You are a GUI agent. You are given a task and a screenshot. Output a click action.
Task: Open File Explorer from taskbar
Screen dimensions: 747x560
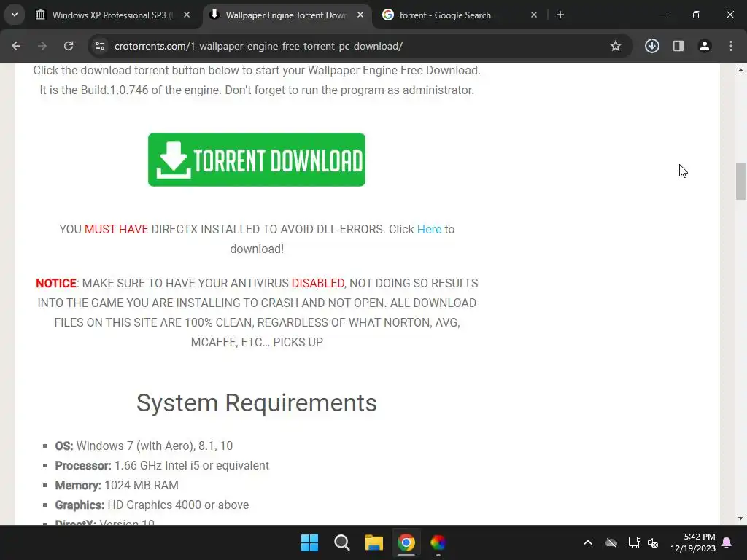click(374, 542)
